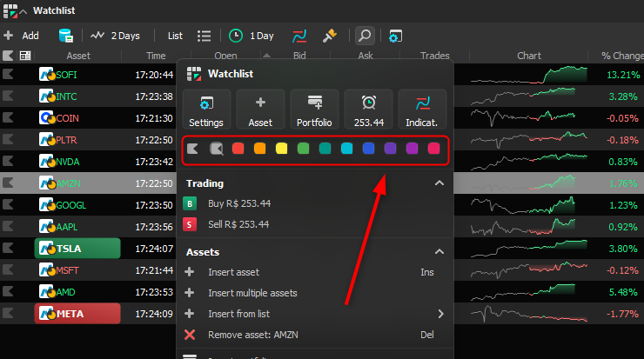
Task: Select the teal color swatch
Action: (325, 149)
